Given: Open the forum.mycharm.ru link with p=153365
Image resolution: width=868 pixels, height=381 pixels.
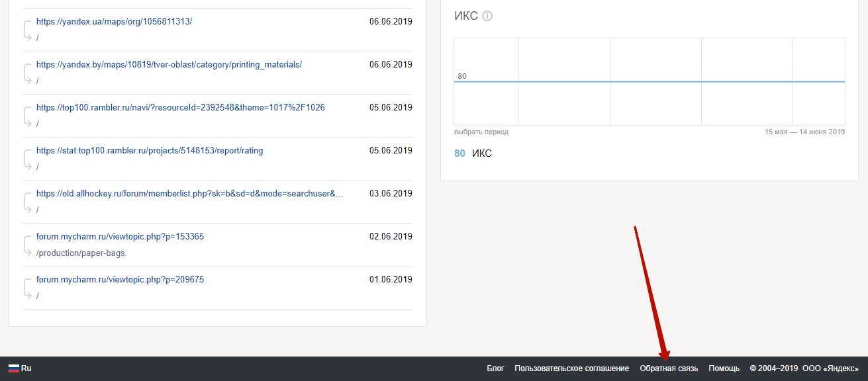Looking at the screenshot, I should point(120,236).
